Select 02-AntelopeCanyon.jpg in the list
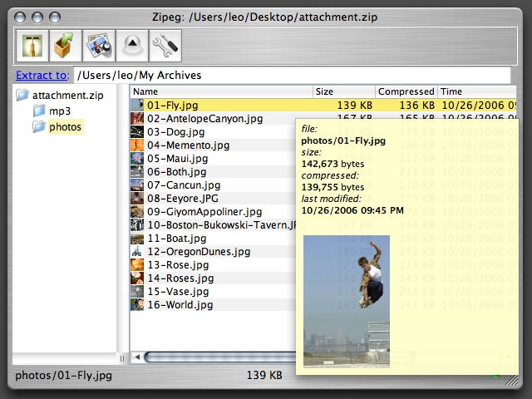This screenshot has width=532, height=399. pos(204,119)
